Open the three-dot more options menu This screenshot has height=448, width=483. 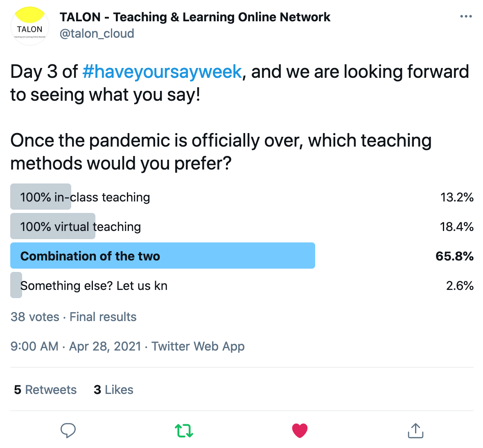[466, 16]
